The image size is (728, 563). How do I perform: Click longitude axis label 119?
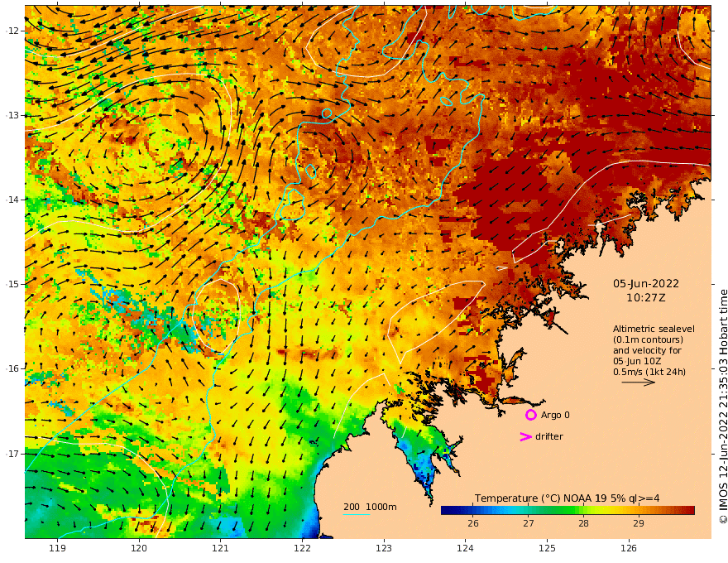[x=58, y=548]
